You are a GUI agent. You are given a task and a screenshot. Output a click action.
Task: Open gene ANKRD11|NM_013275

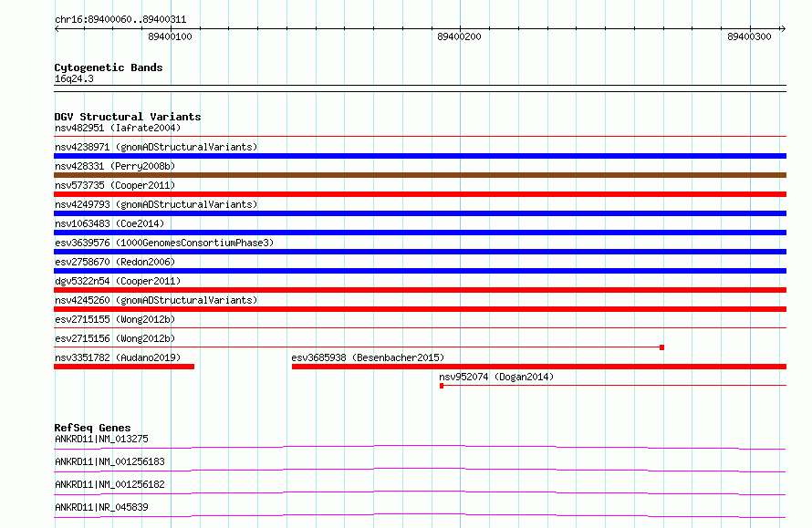101,439
